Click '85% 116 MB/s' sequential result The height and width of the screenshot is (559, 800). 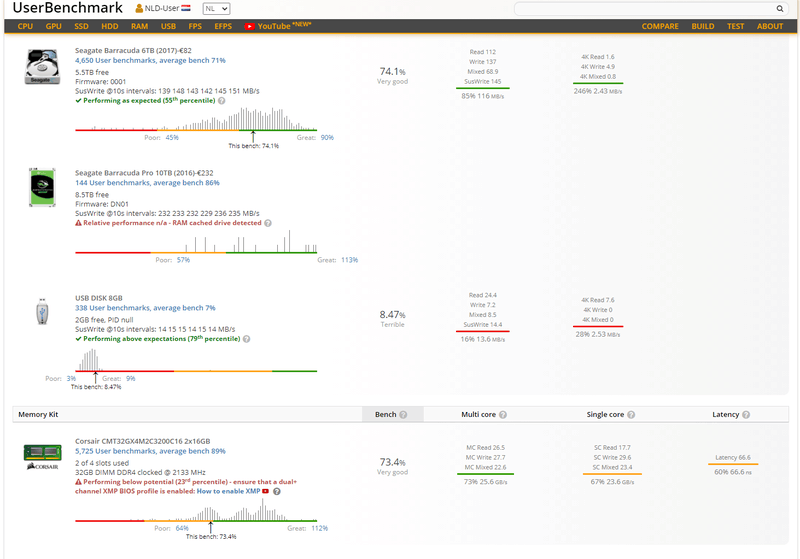click(x=483, y=96)
